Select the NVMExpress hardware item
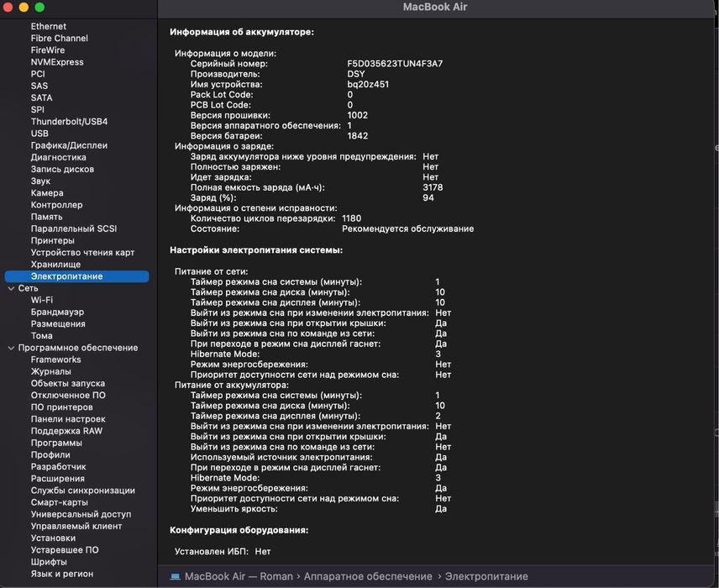Image resolution: width=719 pixels, height=588 pixels. (x=57, y=62)
